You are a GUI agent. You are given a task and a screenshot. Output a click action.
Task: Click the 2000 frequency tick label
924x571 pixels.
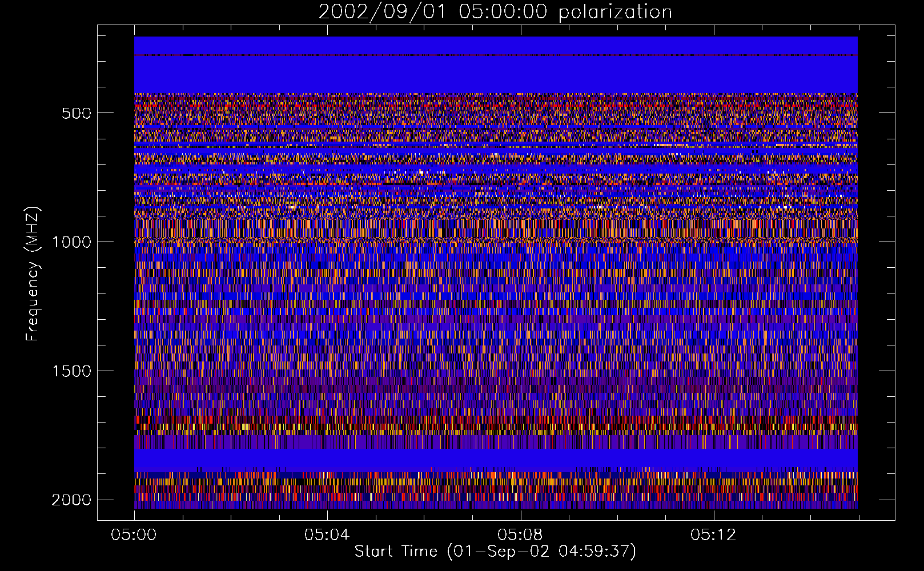71,500
